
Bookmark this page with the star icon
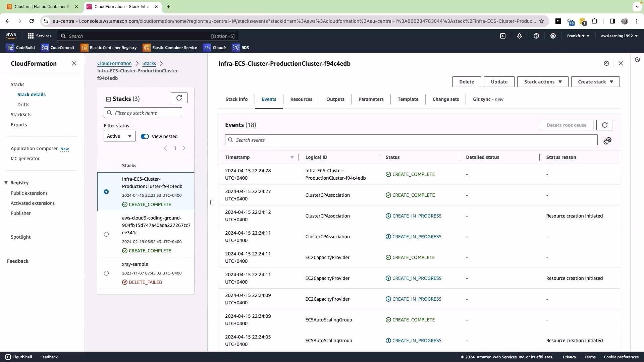click(541, 21)
